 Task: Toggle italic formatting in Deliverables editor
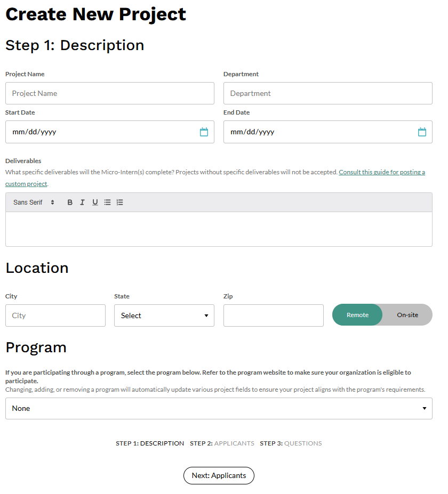click(x=82, y=203)
